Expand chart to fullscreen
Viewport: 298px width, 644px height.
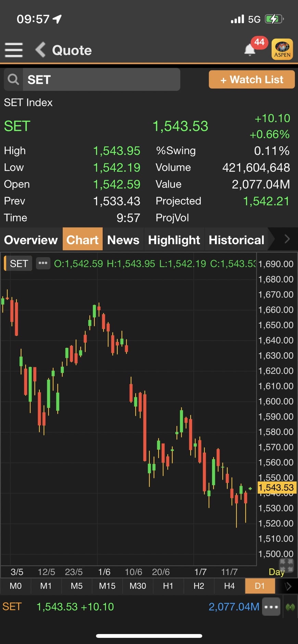point(286,565)
